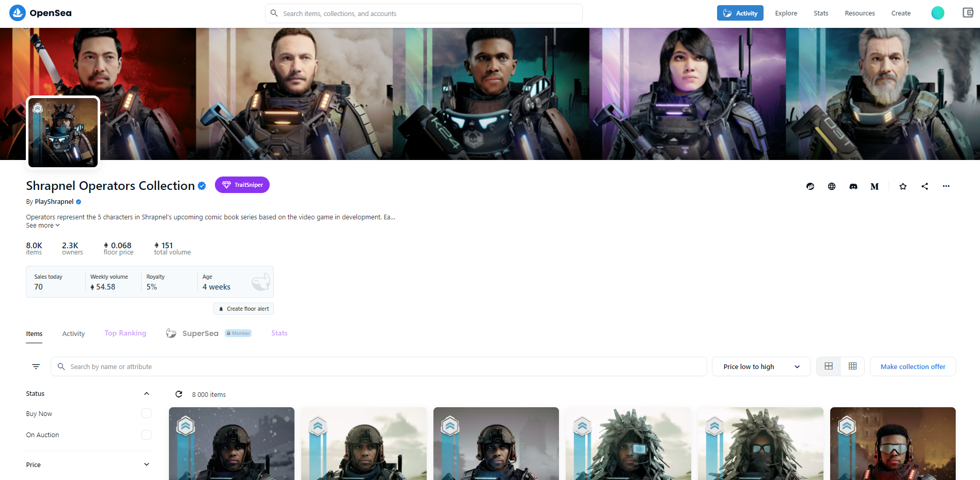Click the 8.0K items stat
The image size is (980, 480).
tap(34, 248)
